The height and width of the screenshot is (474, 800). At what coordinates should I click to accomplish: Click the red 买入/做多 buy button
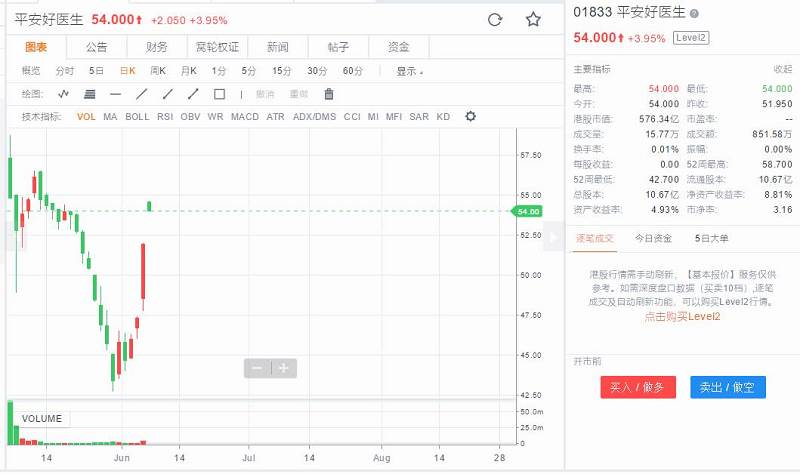click(x=638, y=387)
